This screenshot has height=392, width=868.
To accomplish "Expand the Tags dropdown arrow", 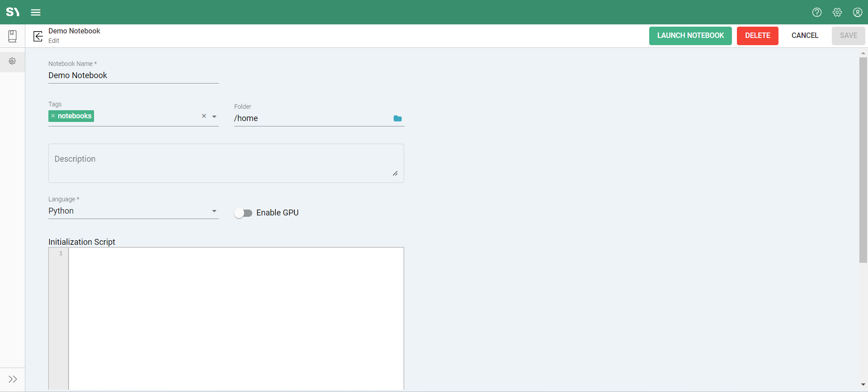I will pyautogui.click(x=214, y=117).
